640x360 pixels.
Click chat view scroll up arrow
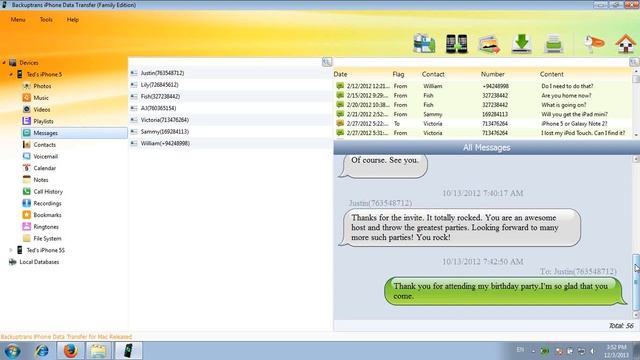[x=636, y=159]
